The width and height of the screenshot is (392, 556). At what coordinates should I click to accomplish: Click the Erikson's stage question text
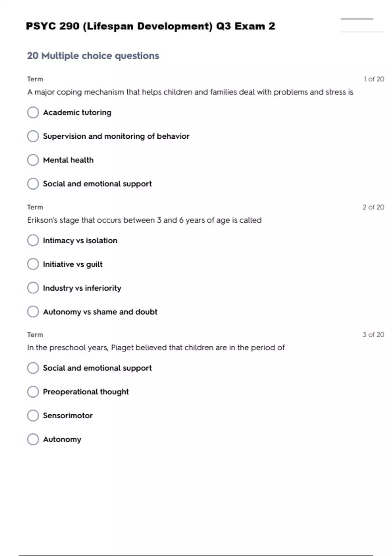(144, 220)
